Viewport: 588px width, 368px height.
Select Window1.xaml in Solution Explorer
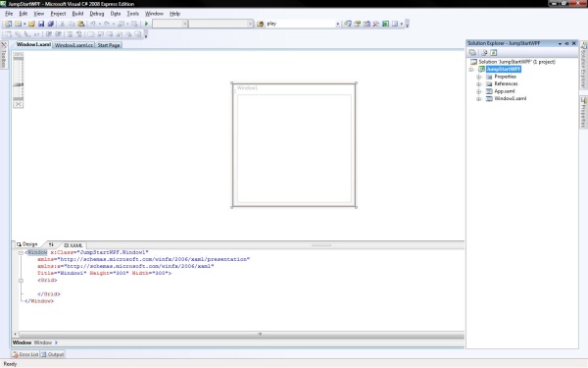510,98
